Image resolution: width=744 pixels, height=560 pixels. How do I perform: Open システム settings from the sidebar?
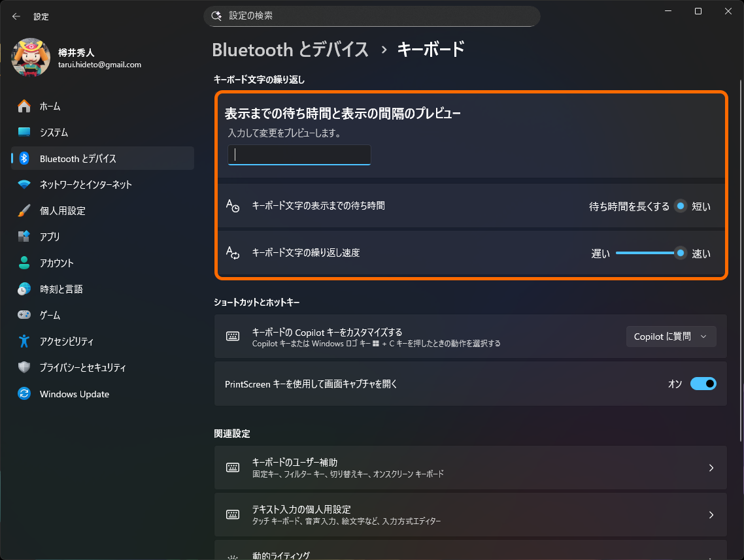tap(25, 132)
